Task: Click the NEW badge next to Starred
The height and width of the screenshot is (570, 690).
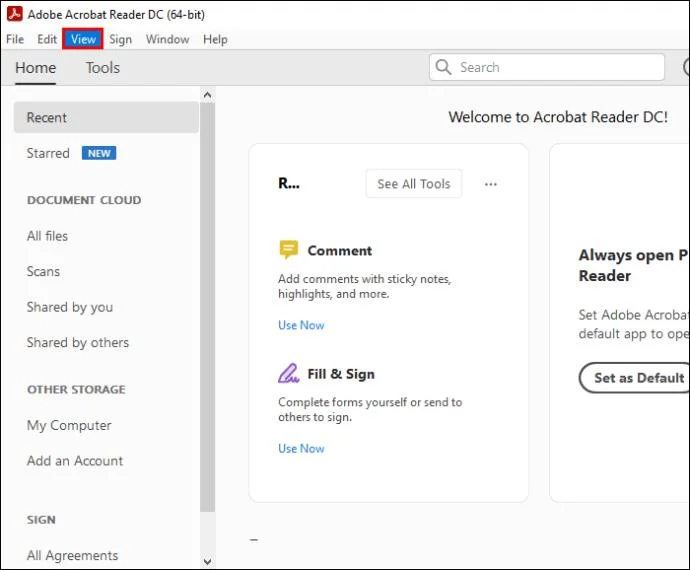Action: (99, 153)
